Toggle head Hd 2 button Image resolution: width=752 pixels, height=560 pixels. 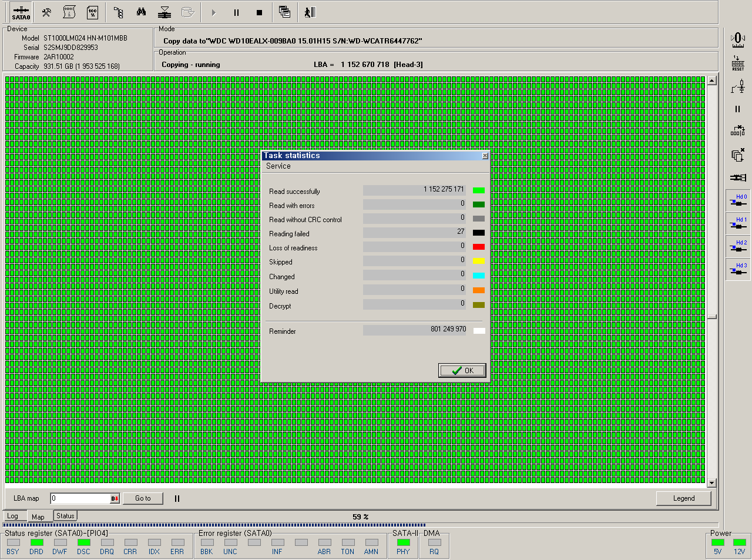point(738,246)
